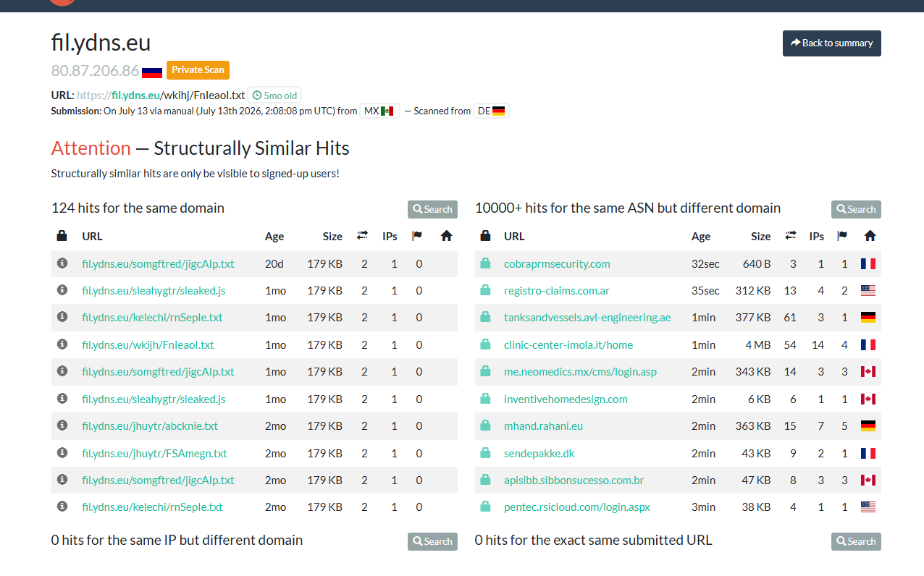Click lock icon for registro-claims.com.ar row

(x=485, y=290)
